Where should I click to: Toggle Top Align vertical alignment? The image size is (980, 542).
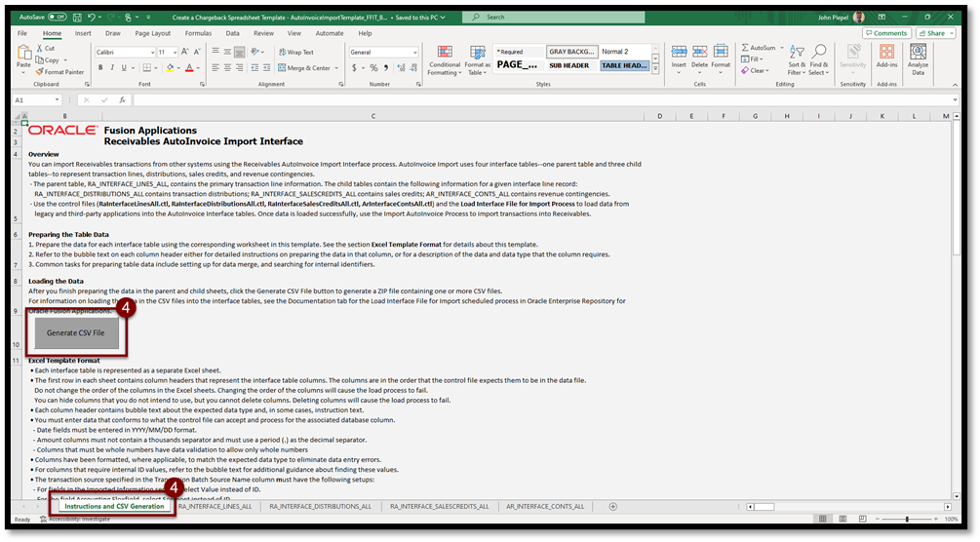click(216, 53)
